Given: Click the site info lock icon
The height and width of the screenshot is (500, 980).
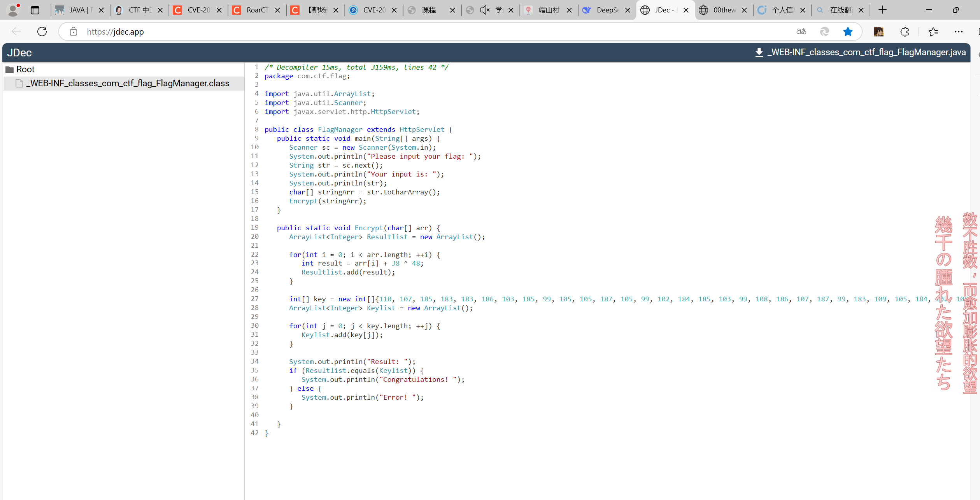Looking at the screenshot, I should [x=74, y=31].
